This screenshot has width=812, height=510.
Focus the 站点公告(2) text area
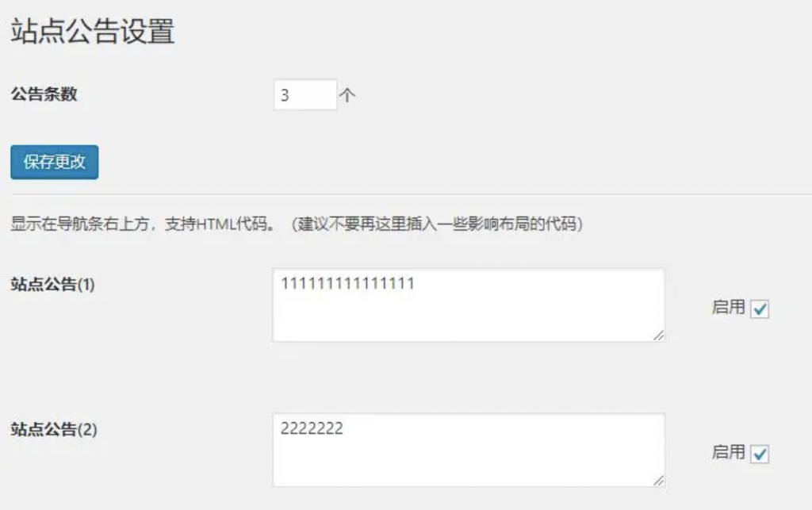click(x=469, y=450)
